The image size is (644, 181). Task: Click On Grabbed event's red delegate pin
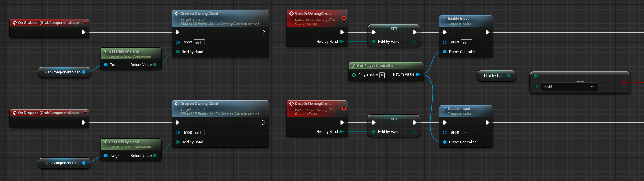coord(86,23)
